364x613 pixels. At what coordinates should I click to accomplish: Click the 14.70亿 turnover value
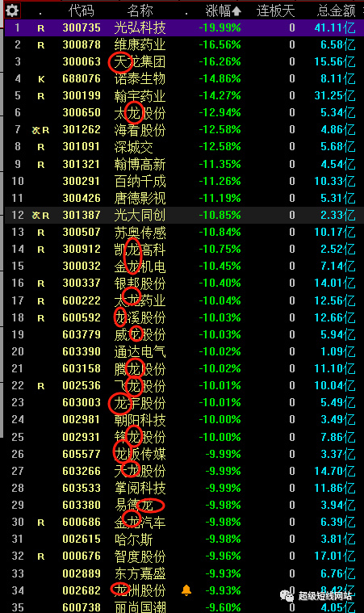pos(335,471)
